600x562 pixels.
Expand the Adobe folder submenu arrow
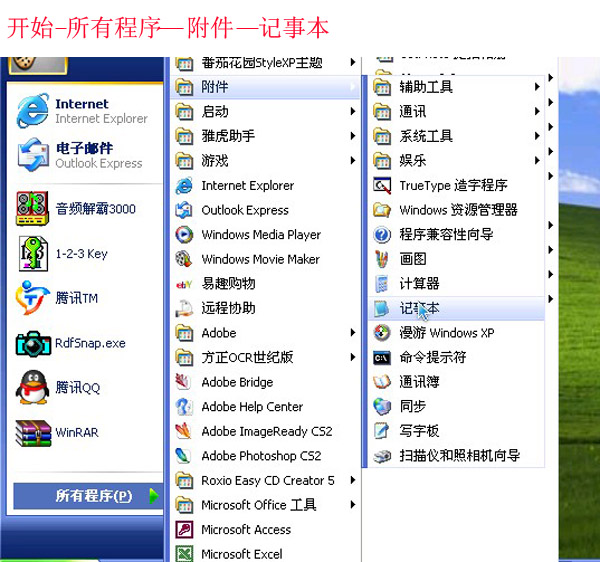353,333
